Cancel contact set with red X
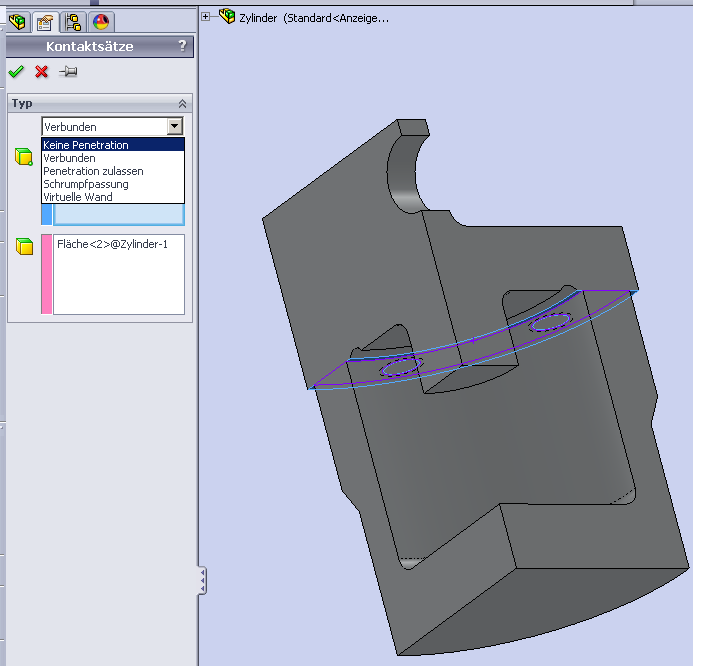701x666 pixels. (41, 71)
